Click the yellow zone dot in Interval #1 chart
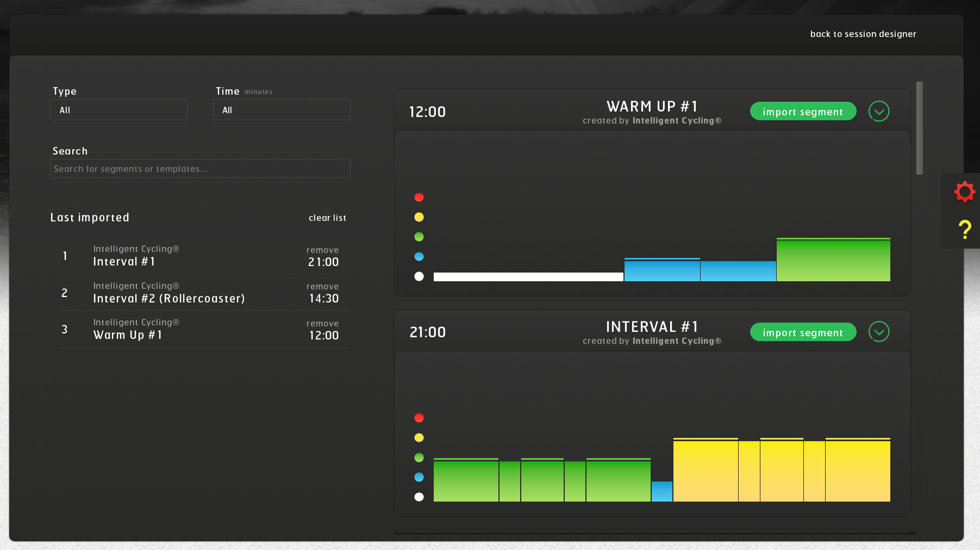This screenshot has width=980, height=550. pyautogui.click(x=419, y=437)
